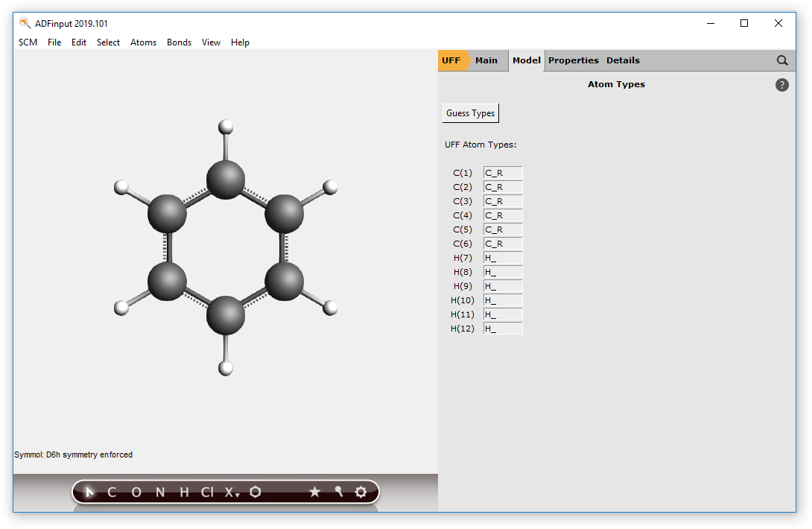Edit the H(11) atom type field
Image resolution: width=812 pixels, height=529 pixels.
pyautogui.click(x=503, y=314)
